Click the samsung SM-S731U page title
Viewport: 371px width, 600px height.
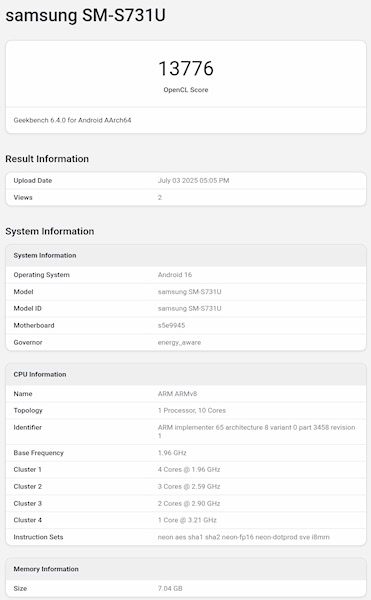point(86,16)
